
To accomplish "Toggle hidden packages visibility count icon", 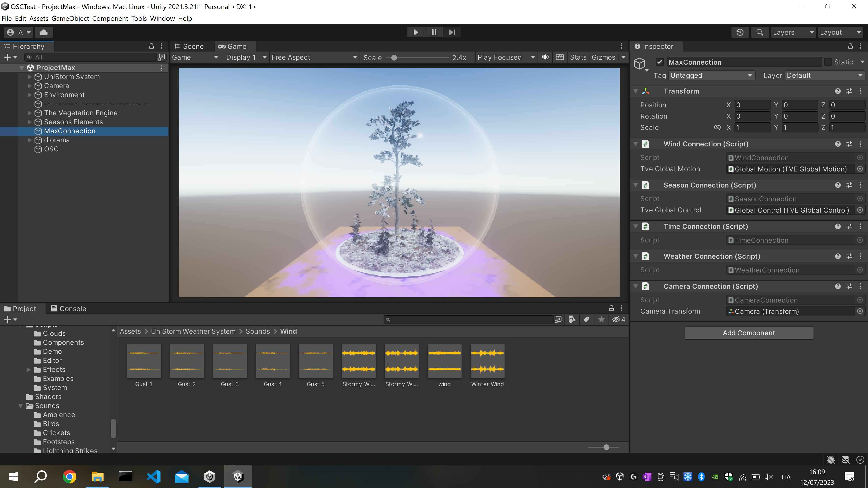I will pyautogui.click(x=619, y=319).
